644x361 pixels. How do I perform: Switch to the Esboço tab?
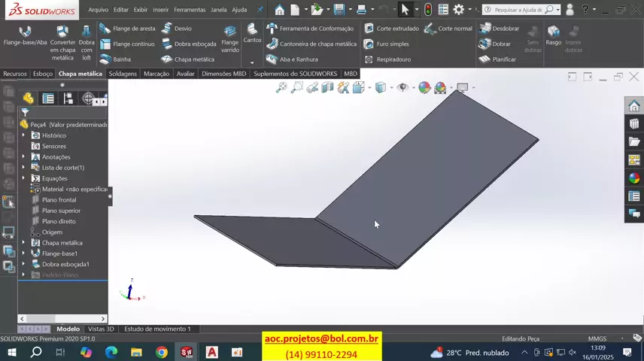[43, 74]
